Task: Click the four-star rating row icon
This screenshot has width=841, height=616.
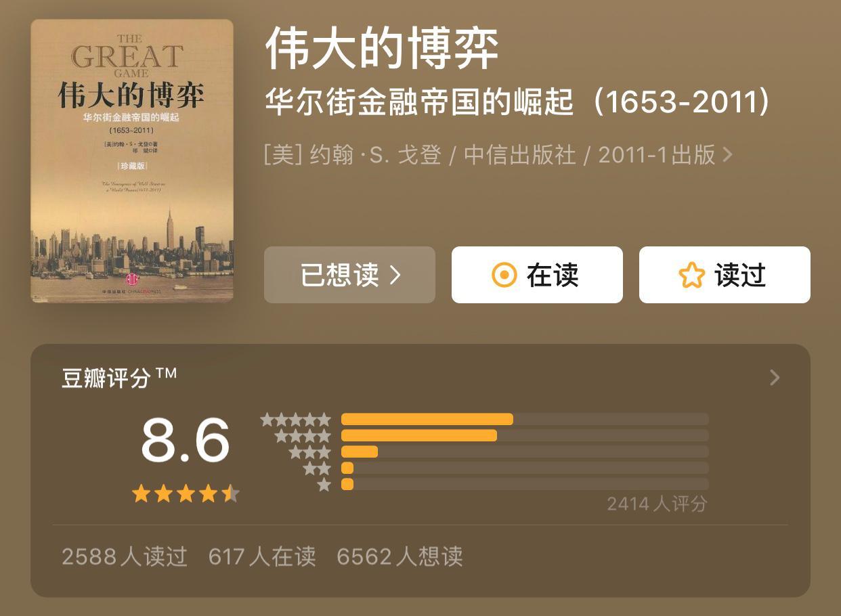Action: [x=303, y=436]
